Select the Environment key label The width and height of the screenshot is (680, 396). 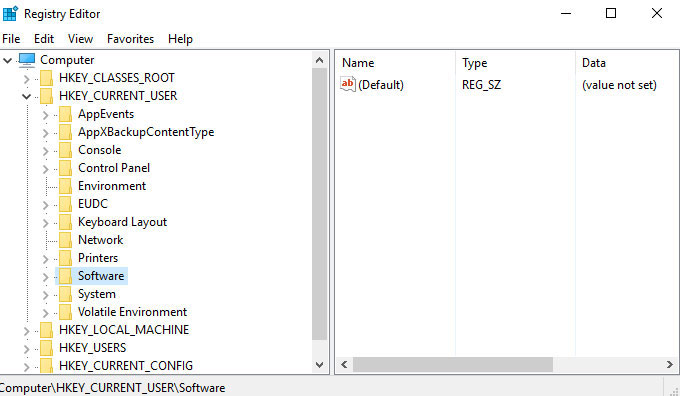(112, 186)
